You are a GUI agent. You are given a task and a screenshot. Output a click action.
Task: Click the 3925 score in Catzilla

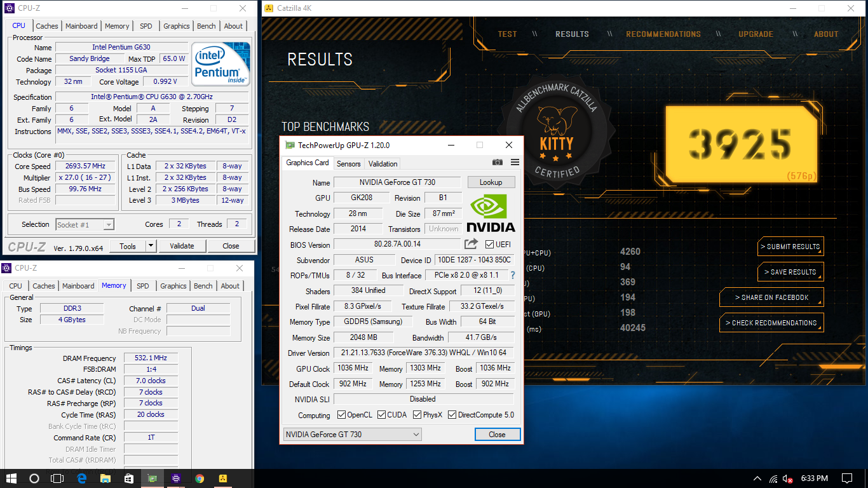(x=740, y=144)
